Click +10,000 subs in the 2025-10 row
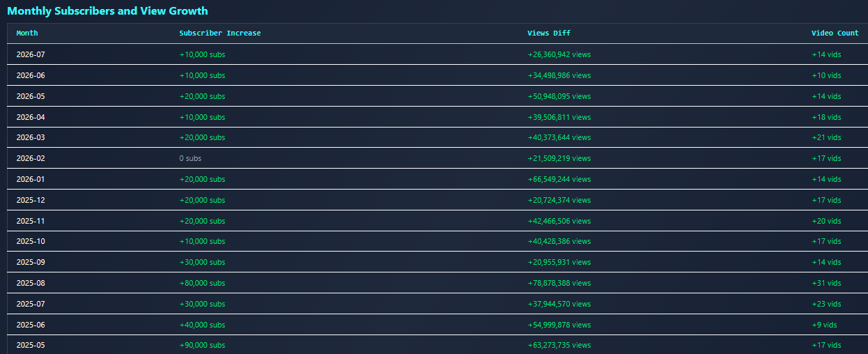This screenshot has width=868, height=354. click(202, 241)
